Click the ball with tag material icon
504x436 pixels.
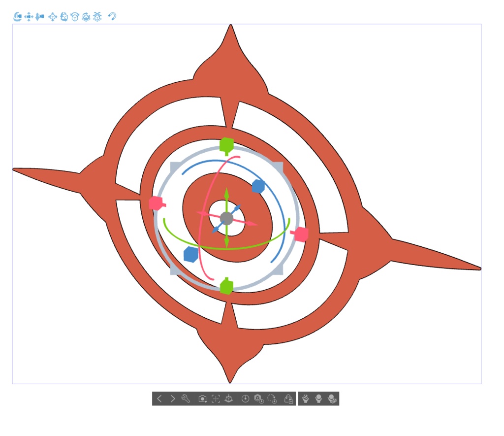[332, 399]
